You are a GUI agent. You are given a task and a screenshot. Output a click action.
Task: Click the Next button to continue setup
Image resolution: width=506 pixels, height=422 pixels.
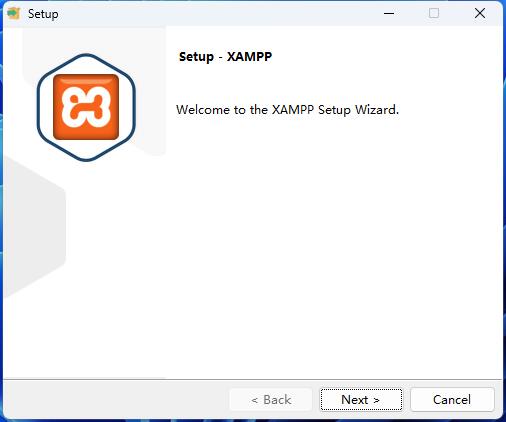pos(361,399)
